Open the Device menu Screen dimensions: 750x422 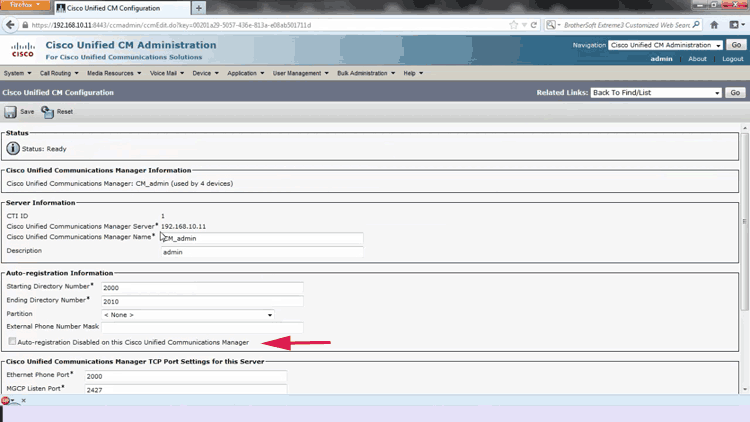(205, 73)
